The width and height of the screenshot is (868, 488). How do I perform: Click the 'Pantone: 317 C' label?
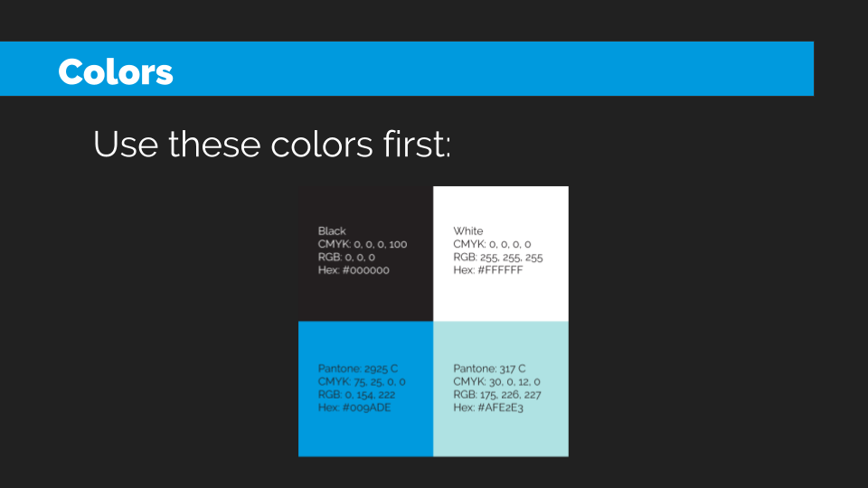pos(489,369)
